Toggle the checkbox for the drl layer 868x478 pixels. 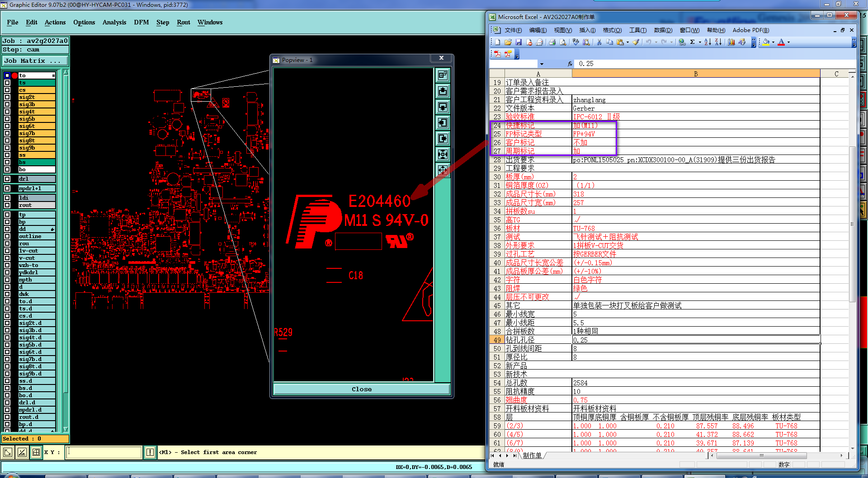click(x=7, y=179)
